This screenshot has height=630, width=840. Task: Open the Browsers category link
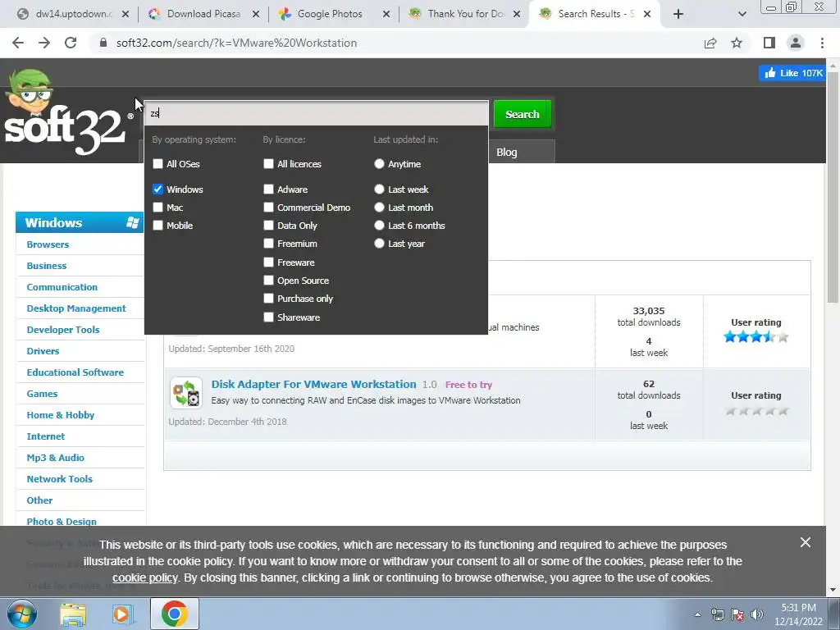48,244
